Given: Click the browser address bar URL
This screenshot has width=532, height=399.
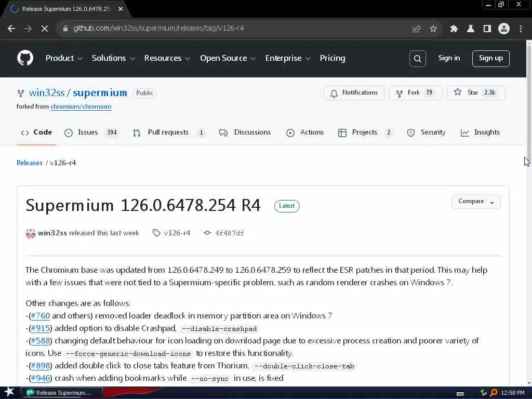Looking at the screenshot, I should [158, 29].
